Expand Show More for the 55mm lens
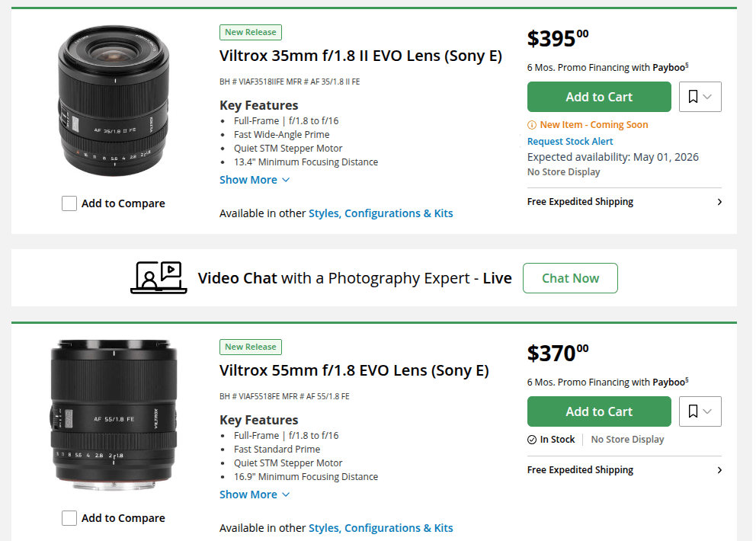The width and height of the screenshot is (756, 541). point(255,495)
